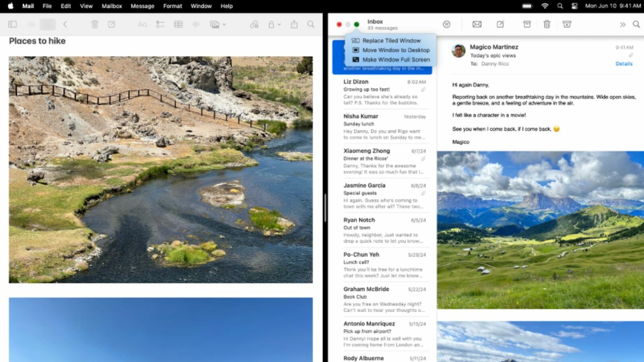
Task: Switch Notes to gallery view
Action: [x=47, y=24]
